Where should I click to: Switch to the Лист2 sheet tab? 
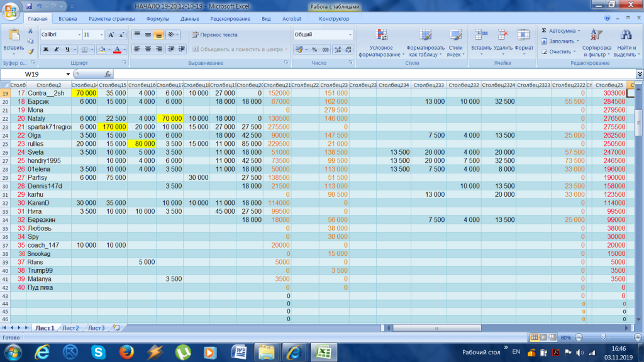(70, 328)
